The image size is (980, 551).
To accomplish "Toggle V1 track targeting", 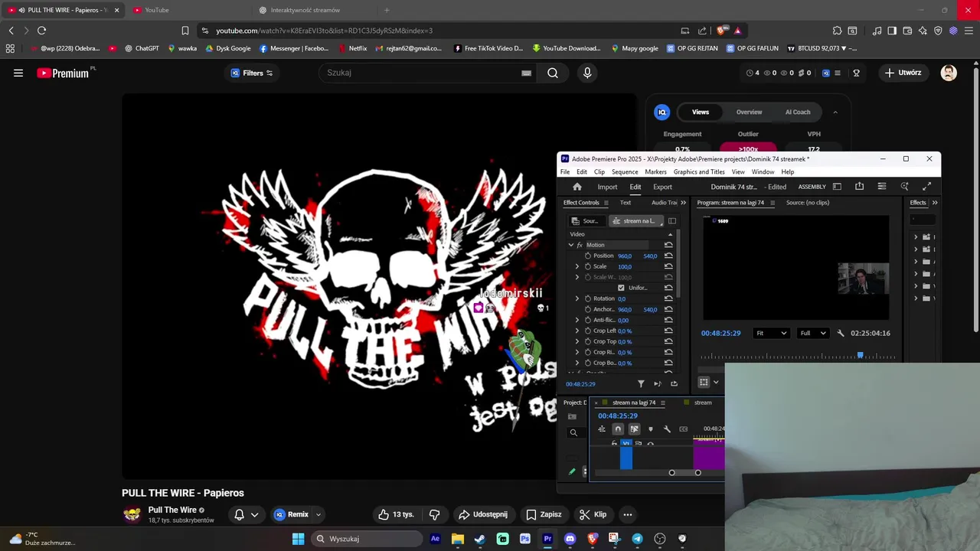I will [626, 443].
